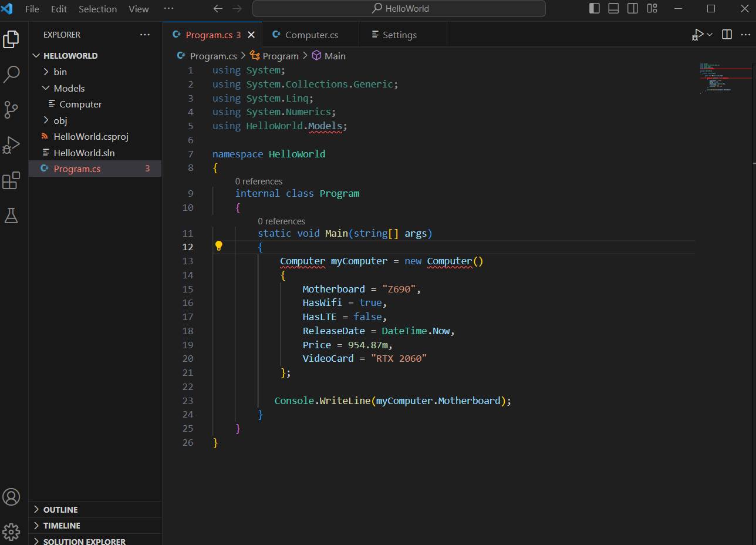Expand the SOLUTION EXPLORER section
Image resolution: width=756 pixels, height=545 pixels.
click(x=95, y=540)
